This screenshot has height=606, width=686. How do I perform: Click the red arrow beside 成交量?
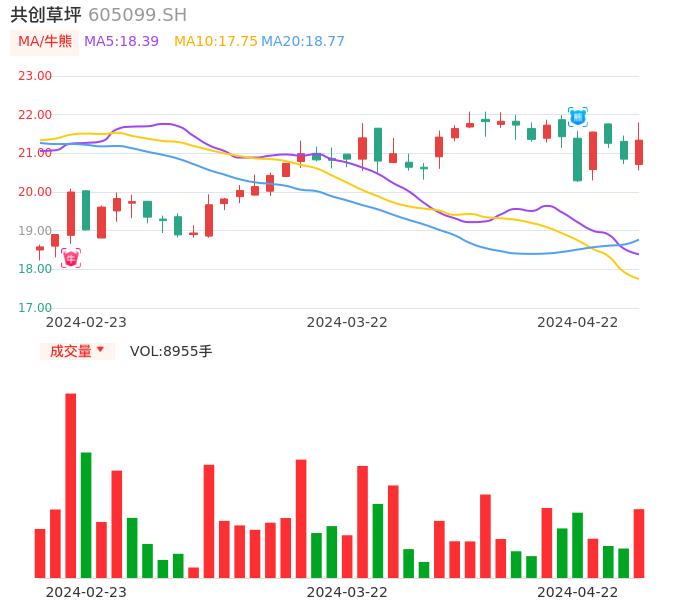[100, 350]
